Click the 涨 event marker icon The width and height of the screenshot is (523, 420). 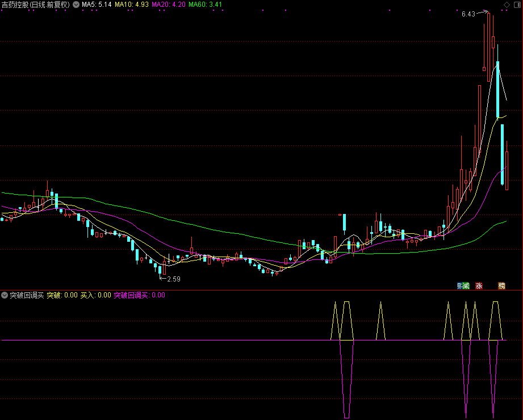[479, 285]
